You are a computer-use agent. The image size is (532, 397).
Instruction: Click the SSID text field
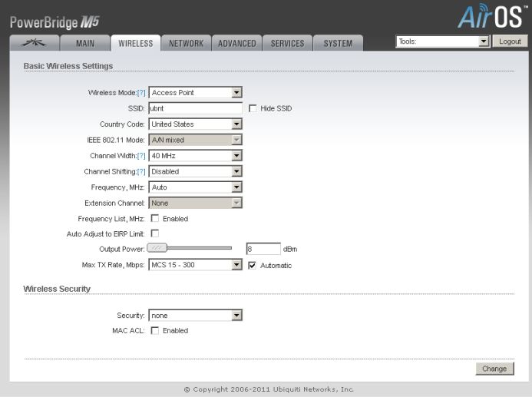(x=196, y=108)
